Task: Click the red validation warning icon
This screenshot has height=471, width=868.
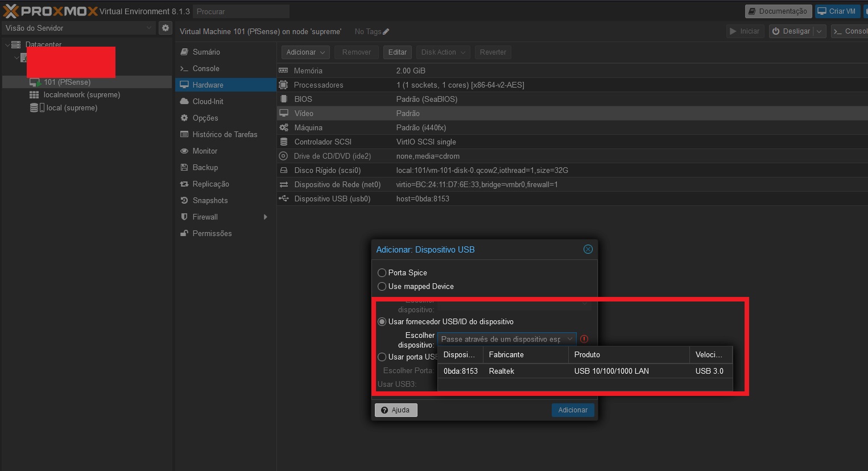Action: pos(584,339)
